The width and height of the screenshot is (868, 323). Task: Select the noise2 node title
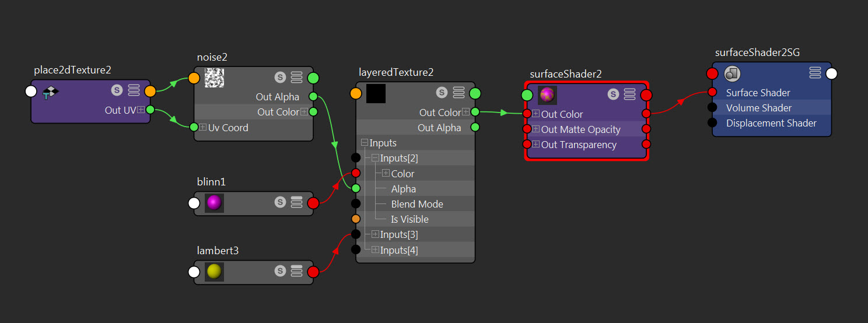click(x=212, y=57)
